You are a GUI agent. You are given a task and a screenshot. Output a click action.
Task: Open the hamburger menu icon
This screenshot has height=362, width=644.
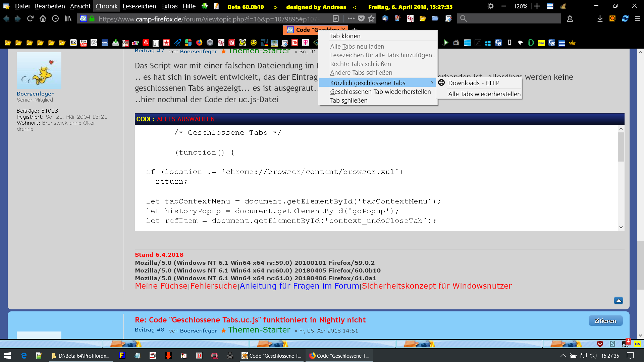638,19
